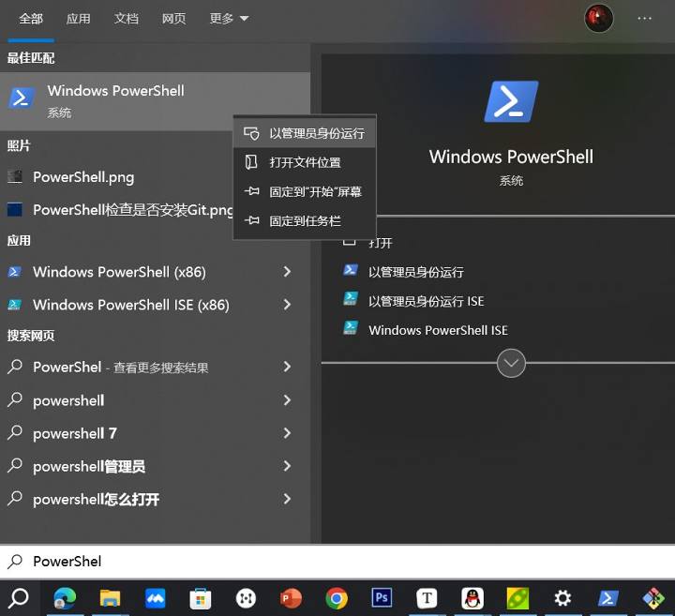Open File Explorer from the taskbar

111,598
